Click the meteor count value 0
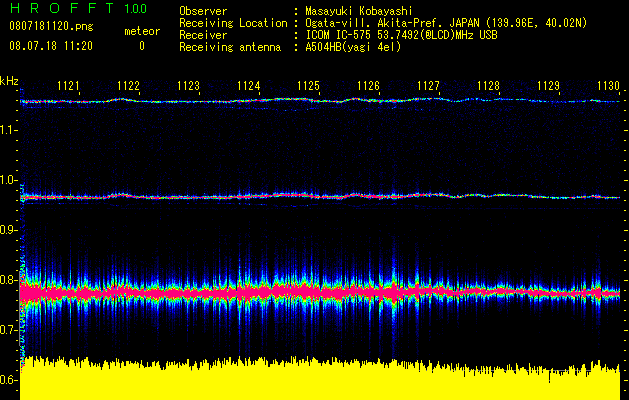The height and width of the screenshot is (400, 629). pos(142,47)
